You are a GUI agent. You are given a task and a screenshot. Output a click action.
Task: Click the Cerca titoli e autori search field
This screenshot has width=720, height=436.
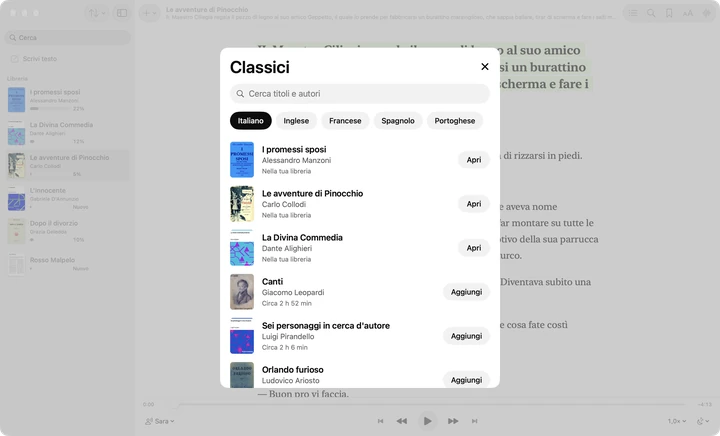pyautogui.click(x=360, y=94)
